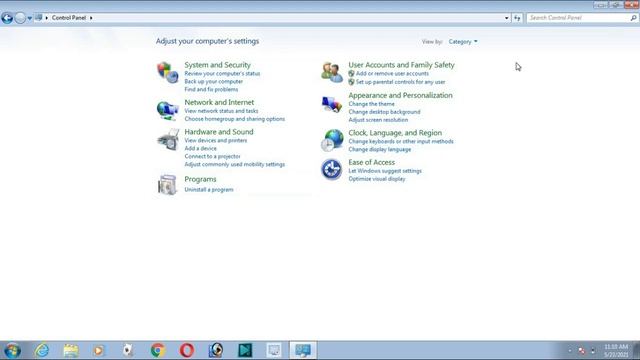Launch Opera browser from taskbar
The width and height of the screenshot is (640, 360).
pyautogui.click(x=187, y=351)
